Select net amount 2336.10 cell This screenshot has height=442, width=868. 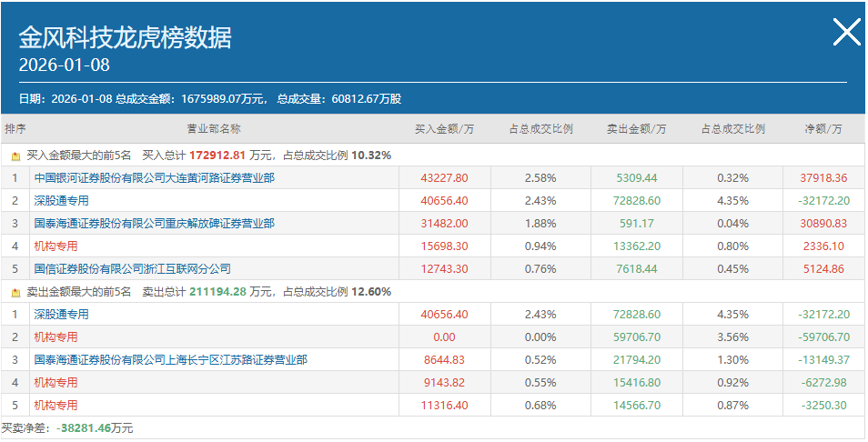[x=823, y=246]
